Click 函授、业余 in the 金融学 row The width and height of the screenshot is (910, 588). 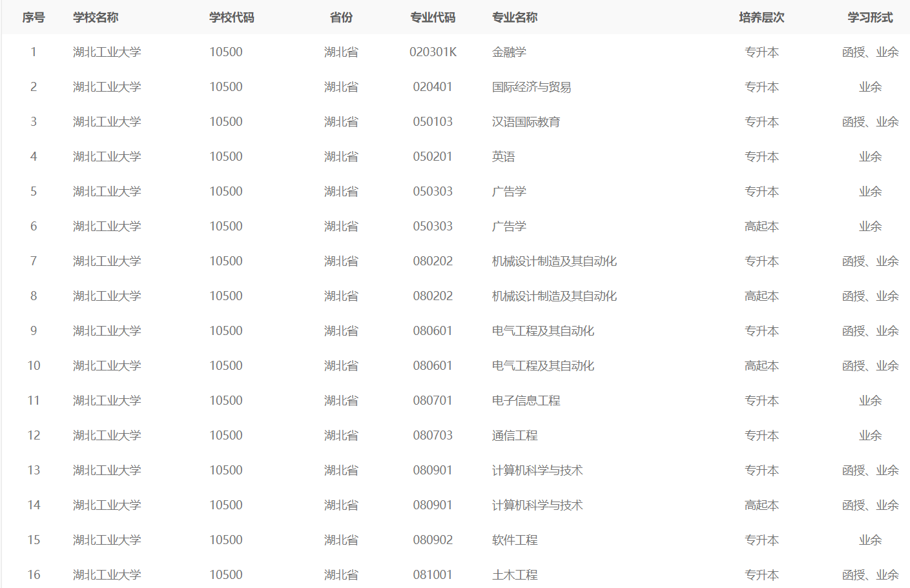870,52
